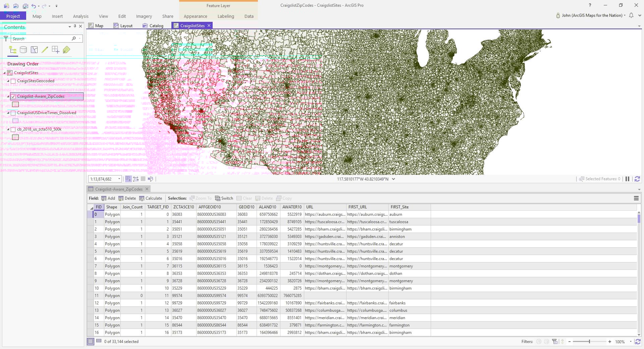Click the Undo arrow icon

(34, 6)
